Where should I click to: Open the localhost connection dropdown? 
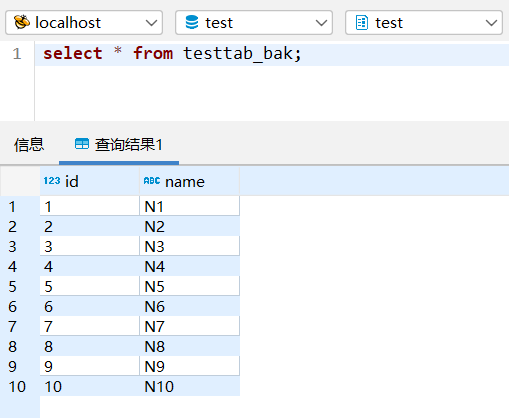tap(84, 23)
